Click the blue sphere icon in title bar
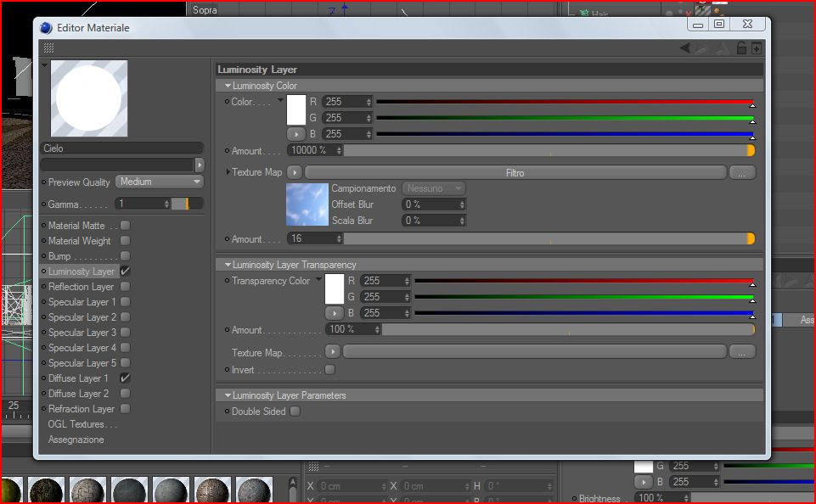Screen dimensions: 816x504 [46, 28]
